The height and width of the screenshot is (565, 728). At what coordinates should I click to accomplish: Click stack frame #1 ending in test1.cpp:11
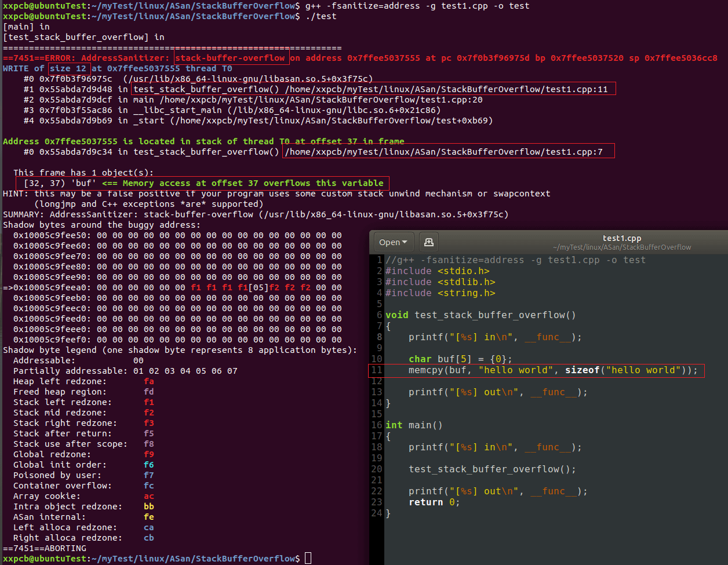point(316,89)
